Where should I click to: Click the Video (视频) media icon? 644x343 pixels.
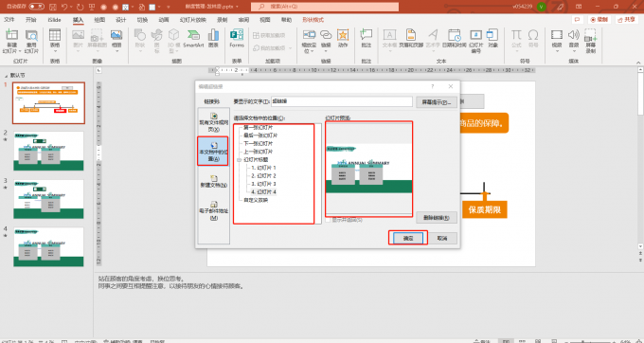click(557, 35)
